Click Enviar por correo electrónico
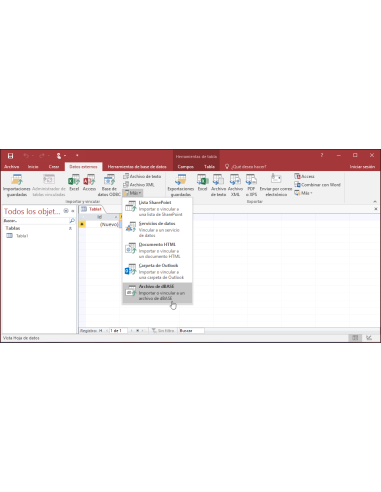 tap(276, 185)
